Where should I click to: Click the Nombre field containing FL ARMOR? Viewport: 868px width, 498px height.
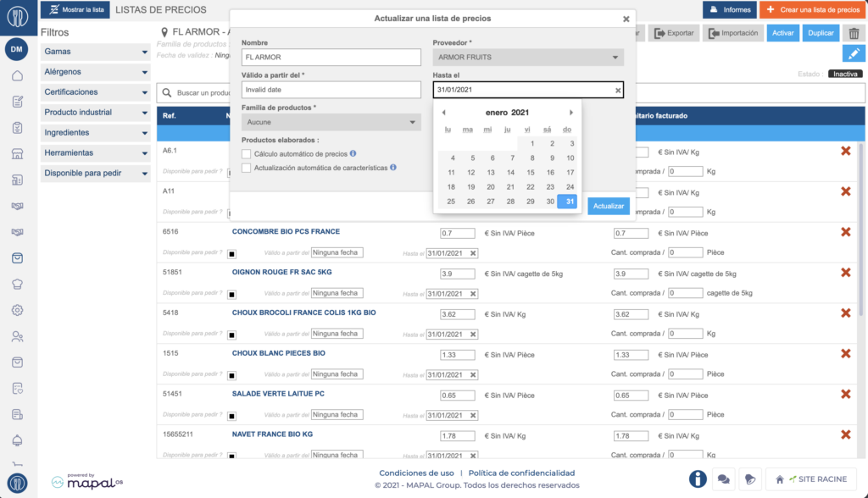pos(331,57)
